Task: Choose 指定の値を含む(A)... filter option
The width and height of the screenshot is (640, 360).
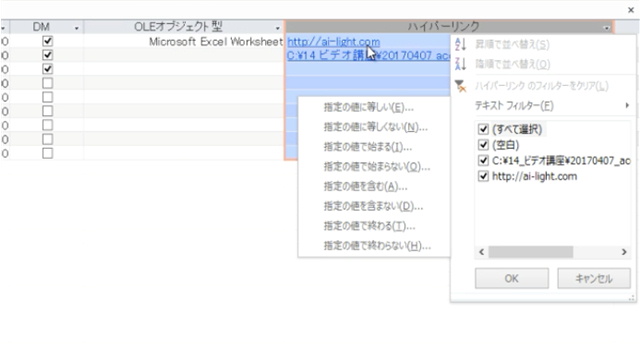Action: point(365,187)
